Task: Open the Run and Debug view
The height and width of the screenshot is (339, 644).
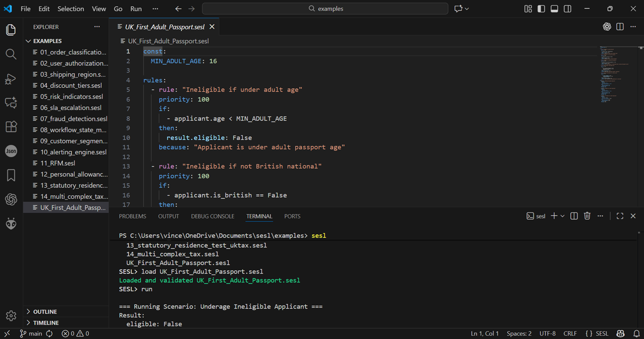Action: click(x=11, y=79)
